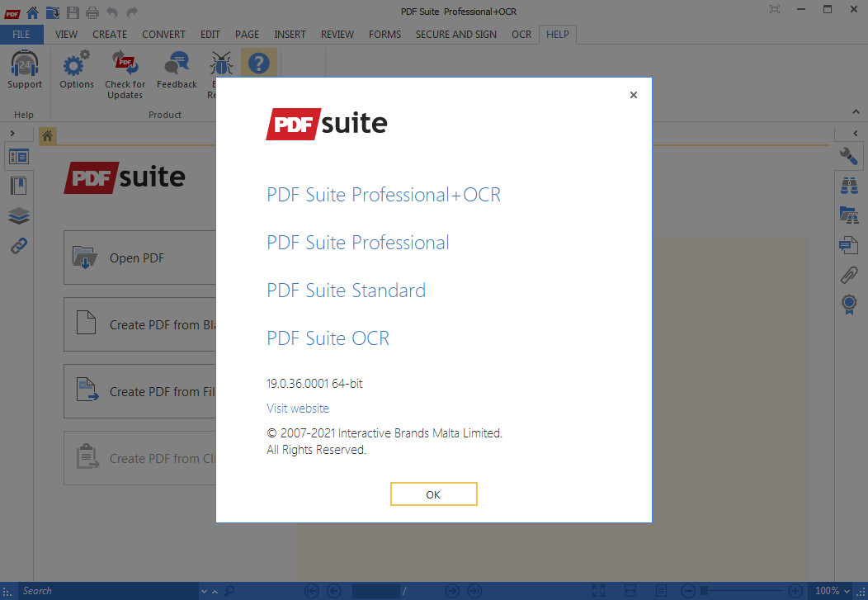Click the Home icon in quick access toolbar
This screenshot has width=868, height=600.
click(33, 12)
